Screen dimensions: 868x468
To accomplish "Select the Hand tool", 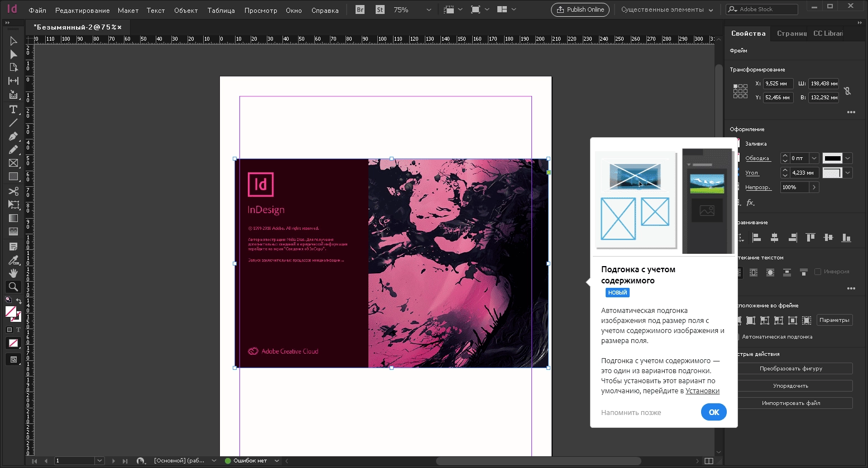I will (13, 273).
